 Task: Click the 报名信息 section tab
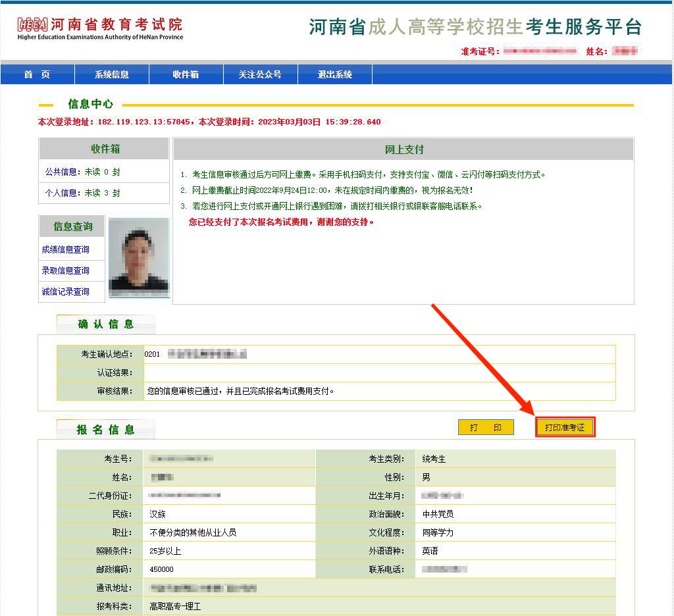[x=106, y=430]
